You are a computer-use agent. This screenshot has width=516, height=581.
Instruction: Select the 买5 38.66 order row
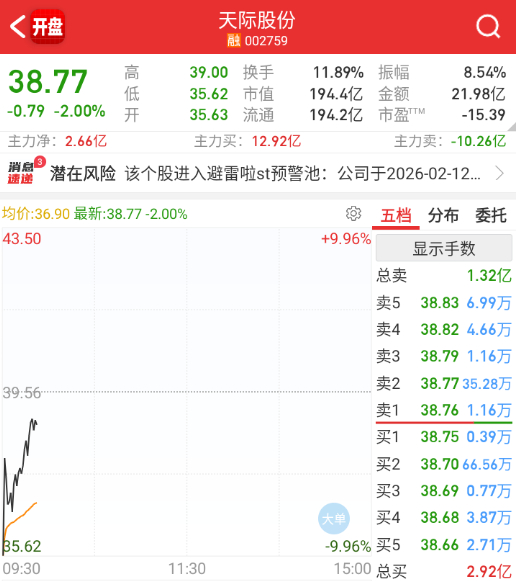pyautogui.click(x=444, y=545)
